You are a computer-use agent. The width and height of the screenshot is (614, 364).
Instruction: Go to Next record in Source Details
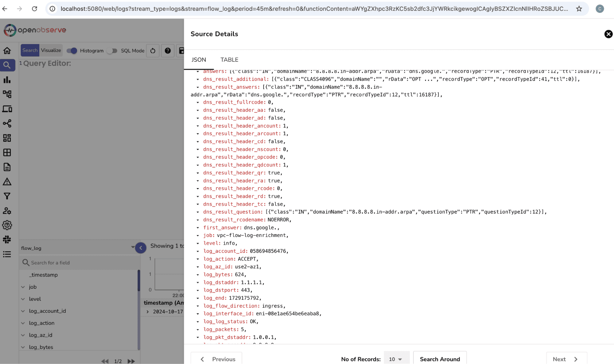click(x=566, y=359)
